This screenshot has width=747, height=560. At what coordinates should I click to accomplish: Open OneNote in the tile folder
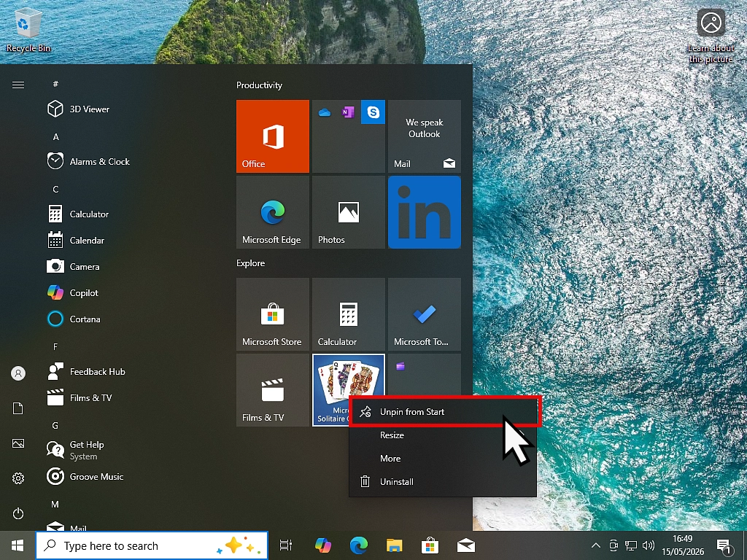pyautogui.click(x=348, y=112)
